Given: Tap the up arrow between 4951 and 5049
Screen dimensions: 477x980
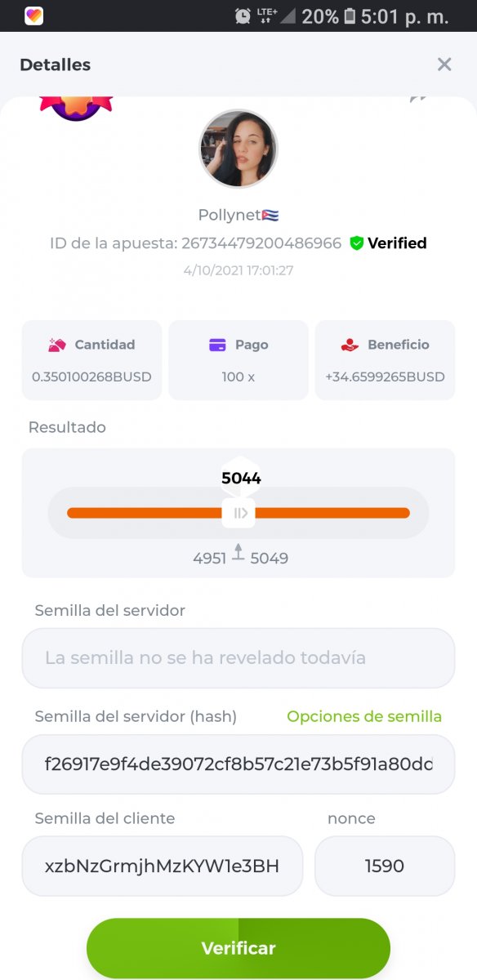Looking at the screenshot, I should click(238, 551).
